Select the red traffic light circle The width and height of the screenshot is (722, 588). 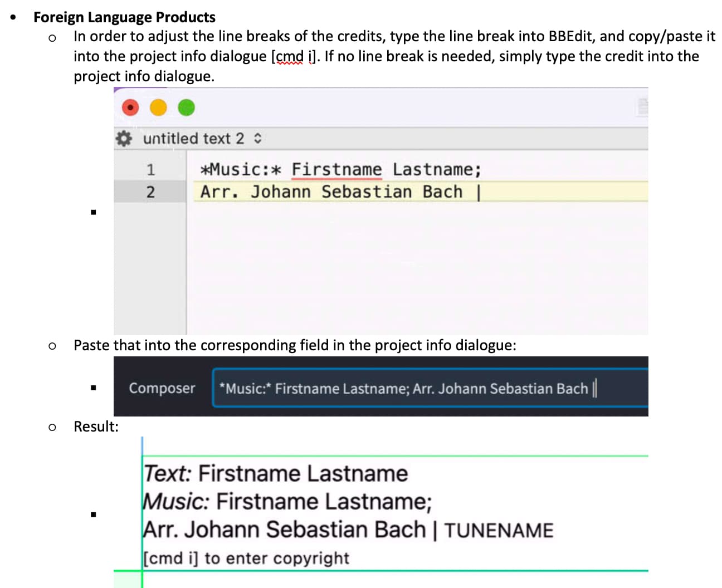click(x=130, y=107)
